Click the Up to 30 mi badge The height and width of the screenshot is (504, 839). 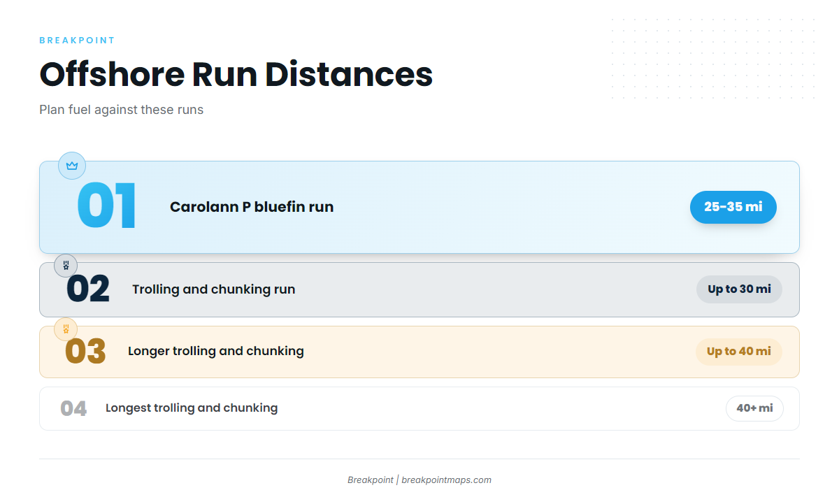point(739,289)
